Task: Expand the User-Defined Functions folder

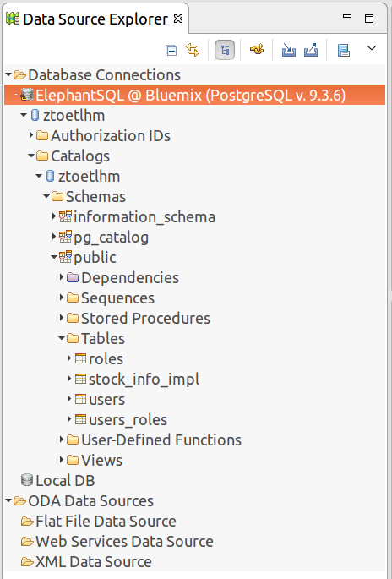Action: [x=62, y=440]
